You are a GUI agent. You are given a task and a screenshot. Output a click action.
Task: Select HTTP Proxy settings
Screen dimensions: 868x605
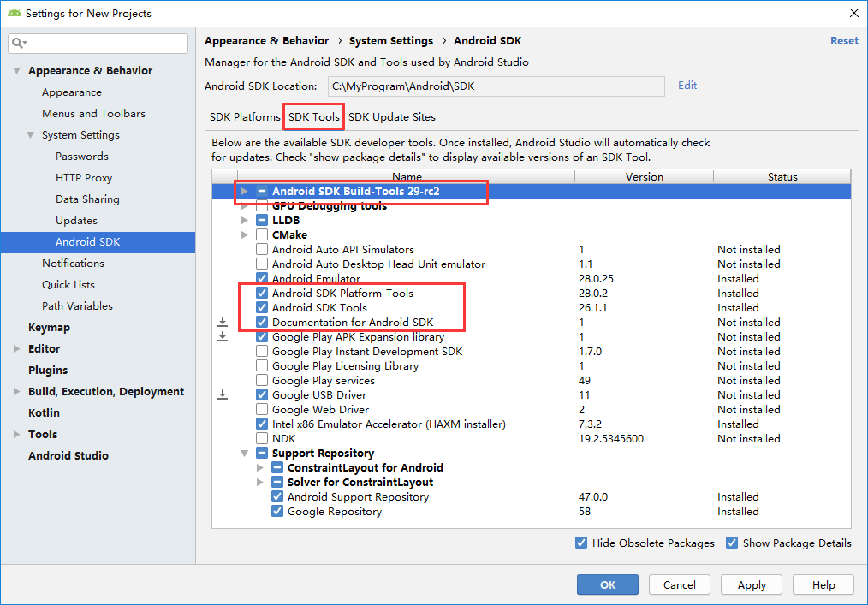coord(84,178)
